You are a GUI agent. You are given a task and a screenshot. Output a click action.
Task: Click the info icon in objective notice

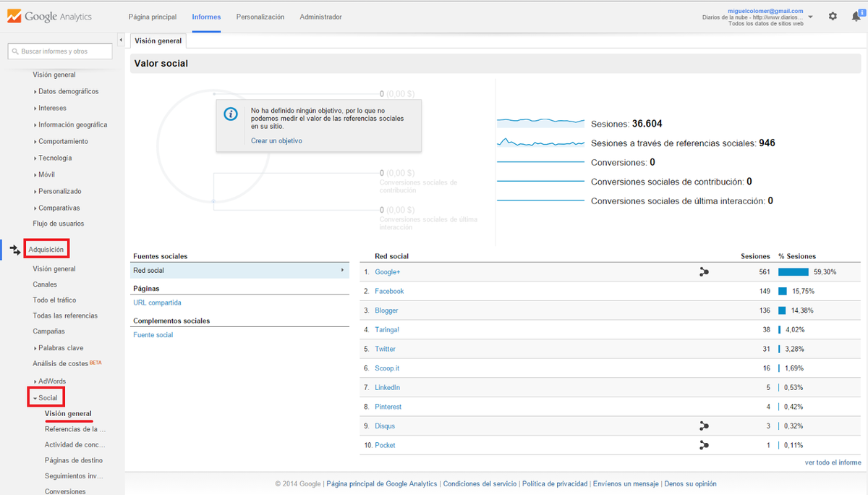[x=231, y=114]
